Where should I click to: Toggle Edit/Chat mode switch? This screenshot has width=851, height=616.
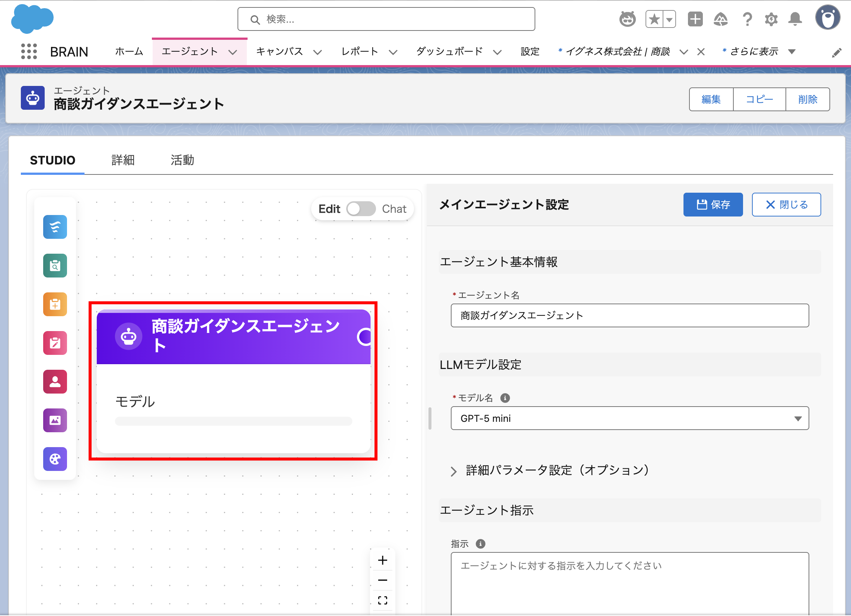tap(361, 209)
